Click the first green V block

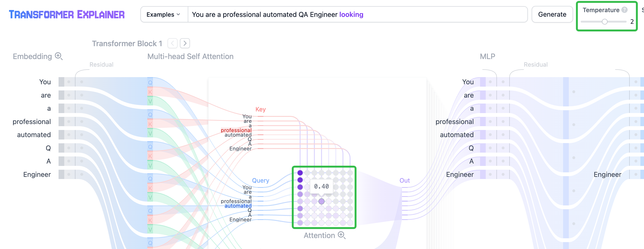pyautogui.click(x=150, y=101)
